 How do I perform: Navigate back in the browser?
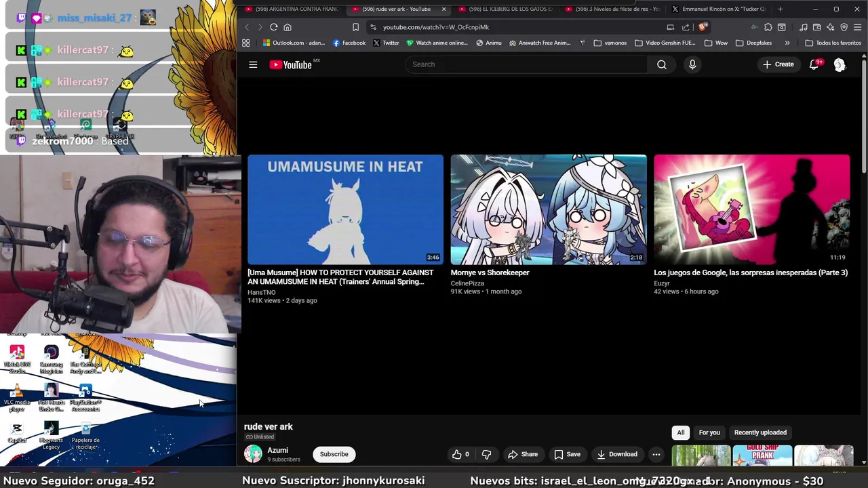[x=247, y=27]
